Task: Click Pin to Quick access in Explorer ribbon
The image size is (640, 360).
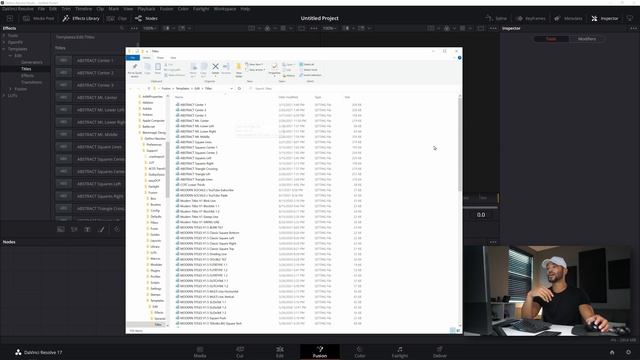Action: tap(135, 70)
